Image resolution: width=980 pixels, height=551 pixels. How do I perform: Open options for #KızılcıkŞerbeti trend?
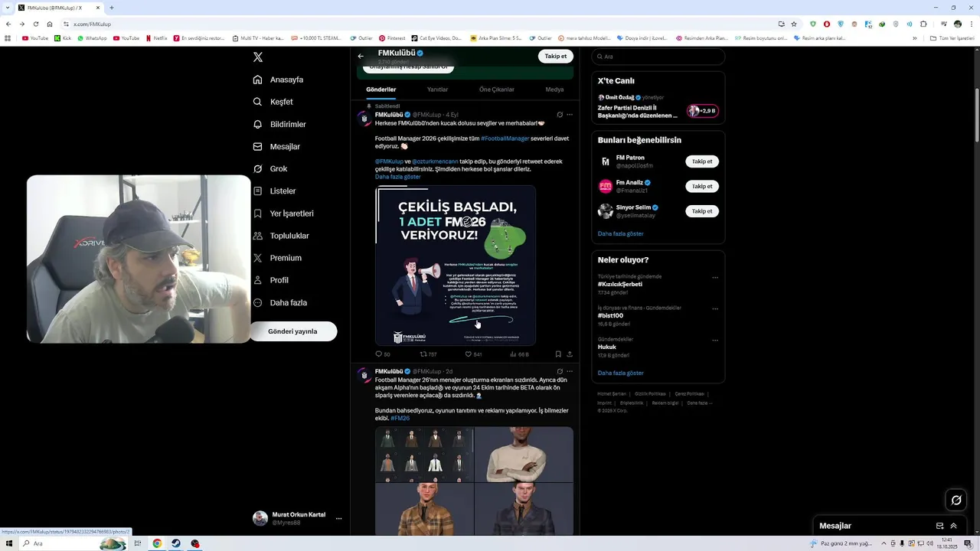pos(715,277)
